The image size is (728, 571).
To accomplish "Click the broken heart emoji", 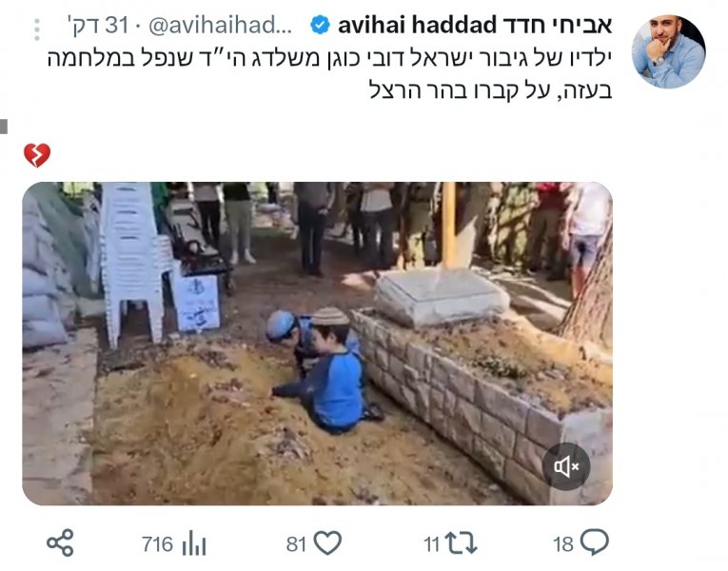I will [37, 155].
